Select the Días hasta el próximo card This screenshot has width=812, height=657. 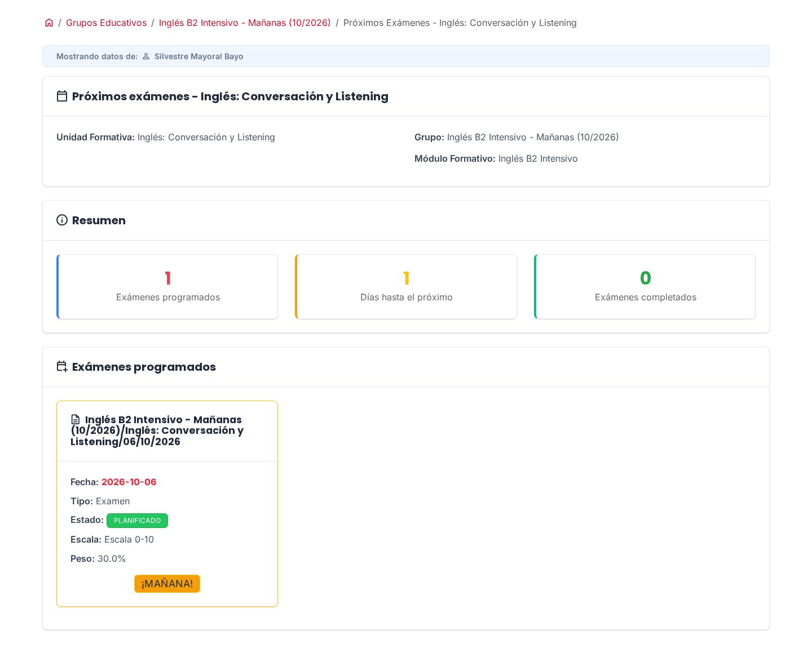pyautogui.click(x=406, y=287)
